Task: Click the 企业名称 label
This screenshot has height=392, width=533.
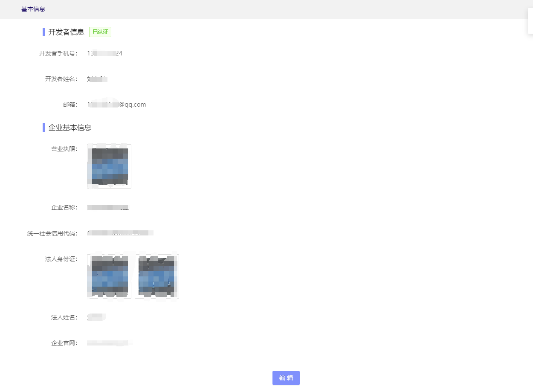Action: [x=64, y=208]
